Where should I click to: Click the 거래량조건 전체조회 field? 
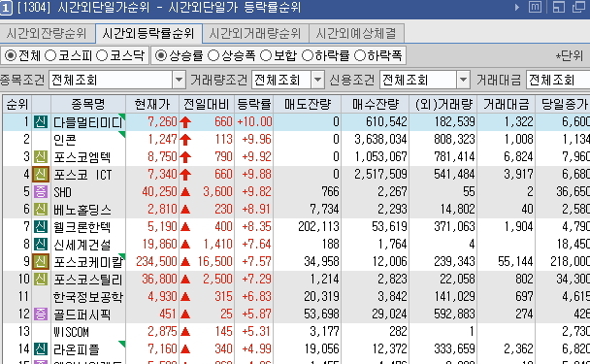pyautogui.click(x=281, y=80)
